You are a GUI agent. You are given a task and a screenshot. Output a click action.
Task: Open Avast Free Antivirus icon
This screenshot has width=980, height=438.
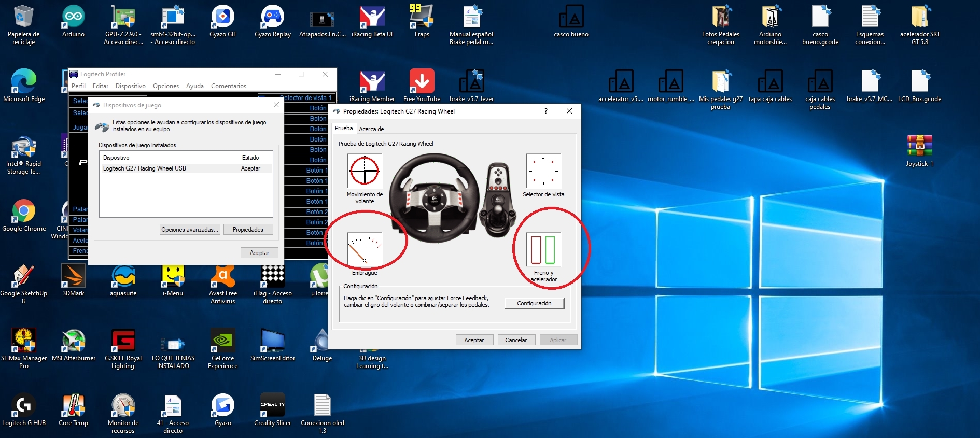tap(223, 276)
